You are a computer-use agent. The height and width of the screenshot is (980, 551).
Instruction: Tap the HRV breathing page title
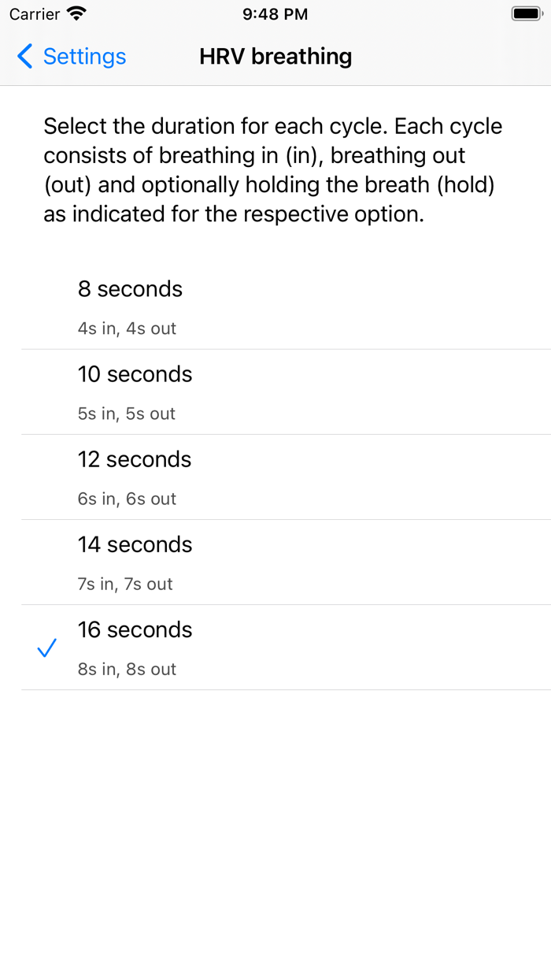pyautogui.click(x=275, y=57)
